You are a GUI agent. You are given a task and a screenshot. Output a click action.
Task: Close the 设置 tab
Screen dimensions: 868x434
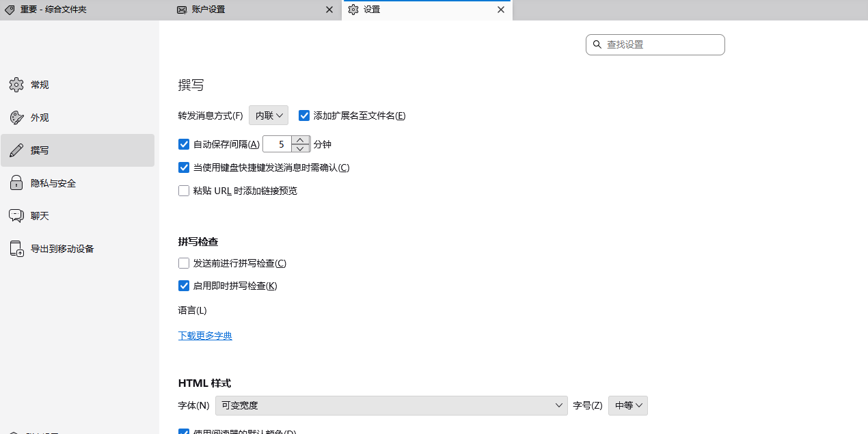coord(501,10)
